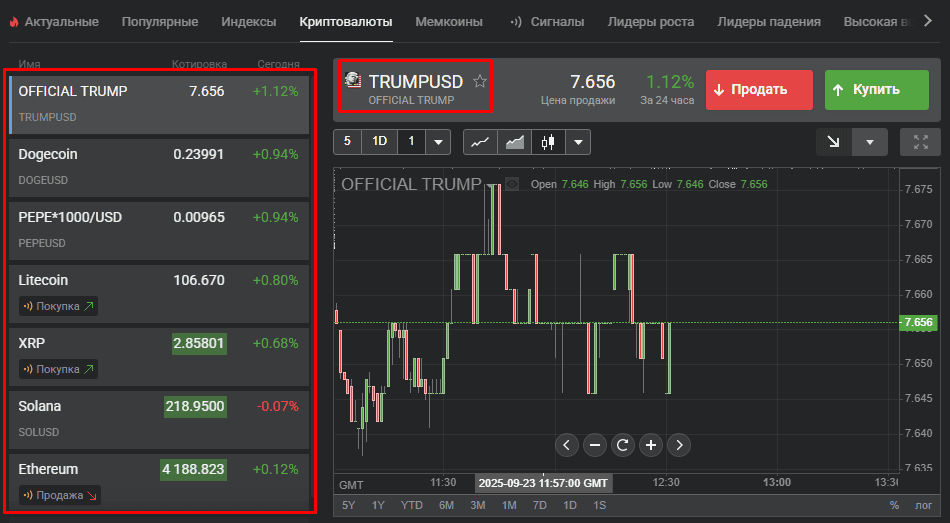The image size is (950, 523).
Task: Click the signal icon beside Сигналы
Action: (516, 22)
